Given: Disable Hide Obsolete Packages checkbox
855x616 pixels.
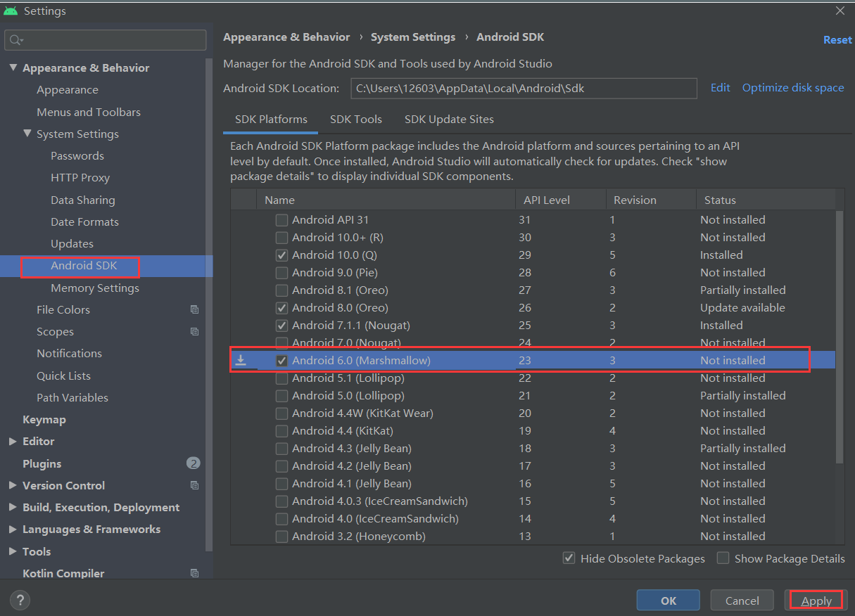Looking at the screenshot, I should (569, 558).
